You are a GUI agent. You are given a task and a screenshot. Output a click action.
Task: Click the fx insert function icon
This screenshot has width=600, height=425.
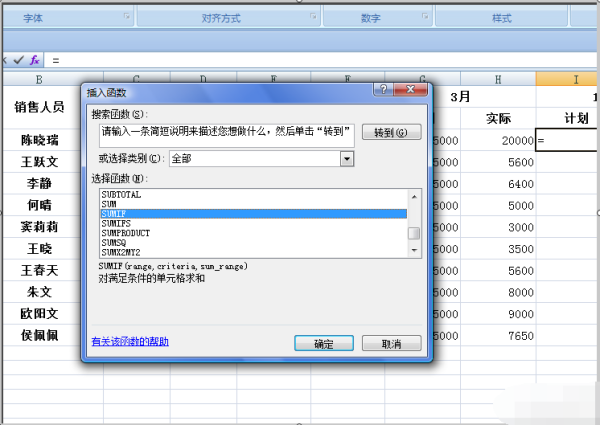[x=34, y=60]
